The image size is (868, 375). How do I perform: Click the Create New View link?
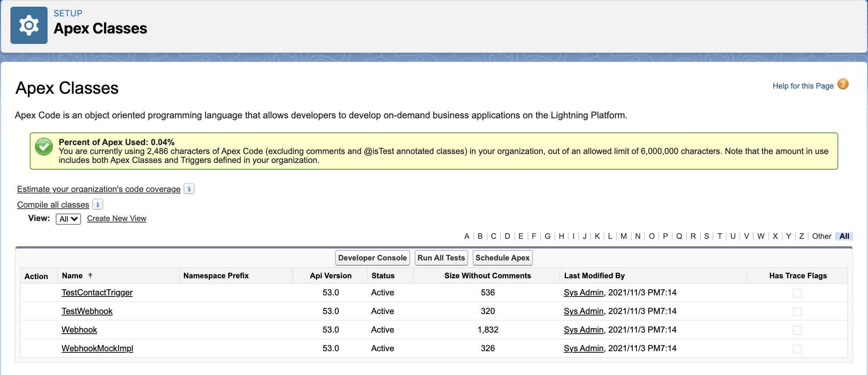(117, 218)
